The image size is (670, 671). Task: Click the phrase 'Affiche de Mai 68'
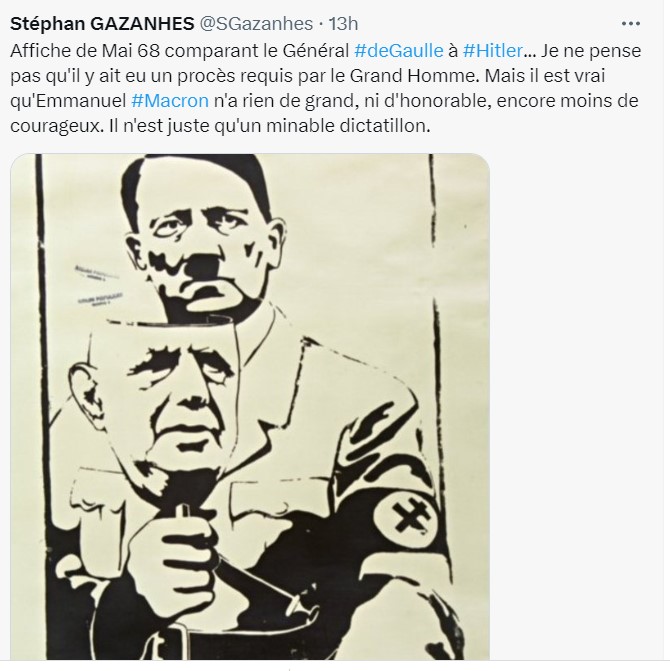tap(85, 50)
